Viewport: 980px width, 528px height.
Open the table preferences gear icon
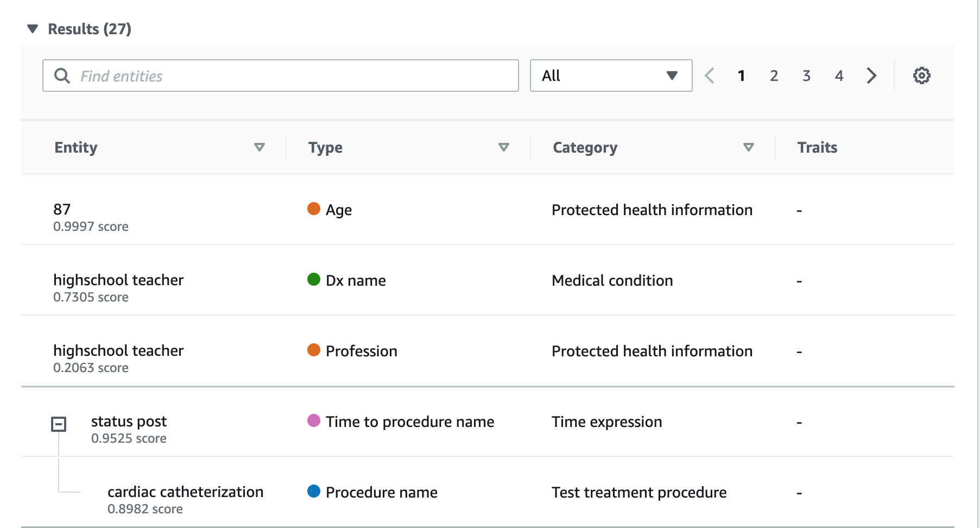coord(921,76)
